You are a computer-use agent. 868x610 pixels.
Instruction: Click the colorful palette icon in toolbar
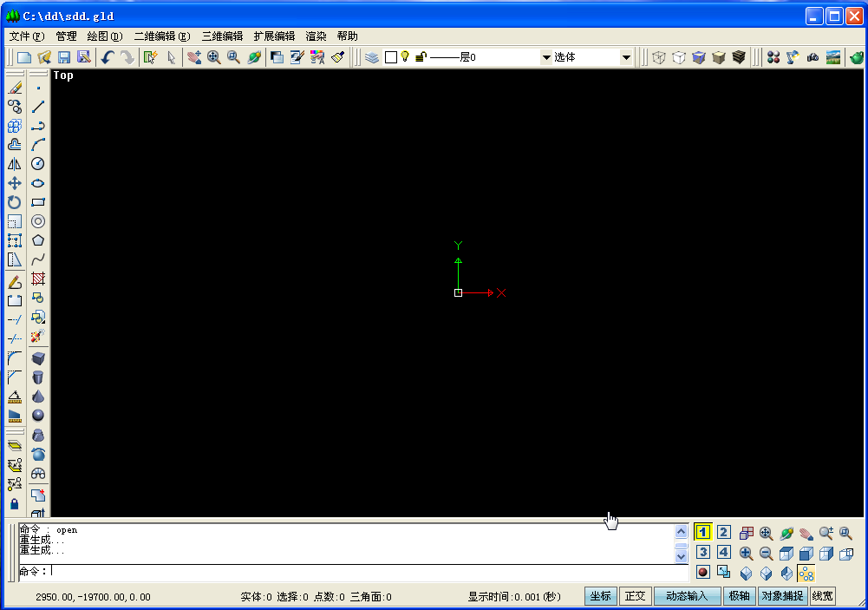[x=317, y=57]
